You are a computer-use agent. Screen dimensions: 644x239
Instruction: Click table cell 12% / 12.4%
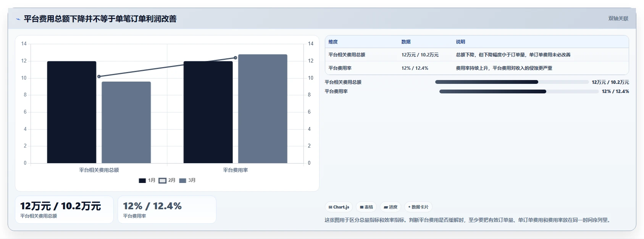[415, 68]
